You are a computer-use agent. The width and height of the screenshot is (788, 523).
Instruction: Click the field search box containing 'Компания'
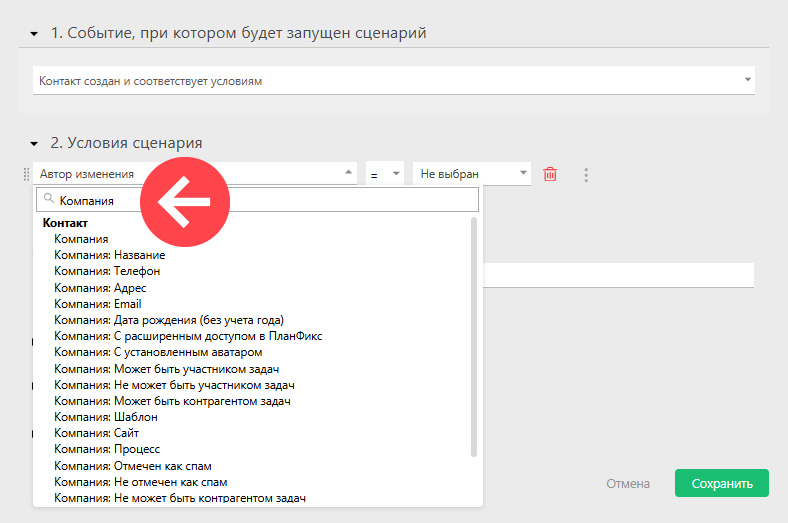[x=257, y=200]
